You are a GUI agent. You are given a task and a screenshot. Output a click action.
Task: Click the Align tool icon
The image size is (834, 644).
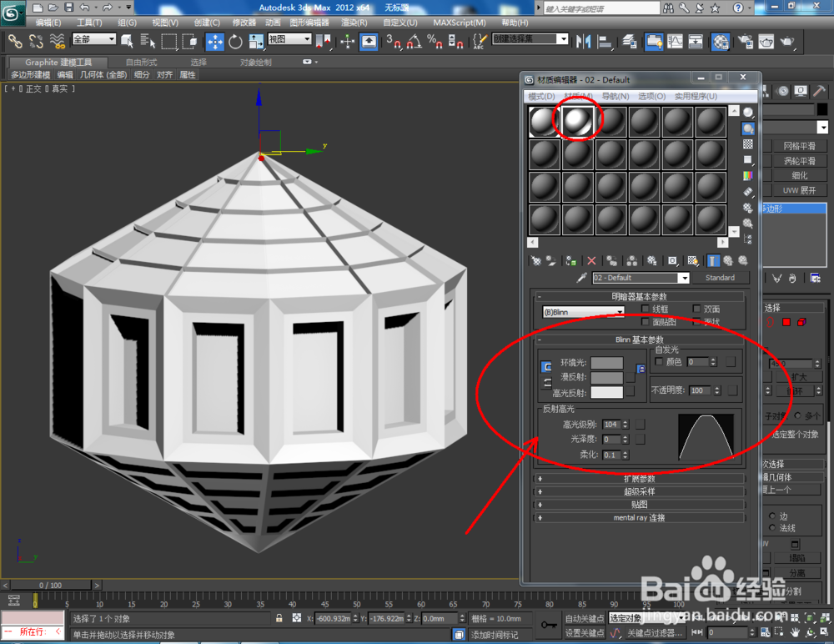[604, 42]
